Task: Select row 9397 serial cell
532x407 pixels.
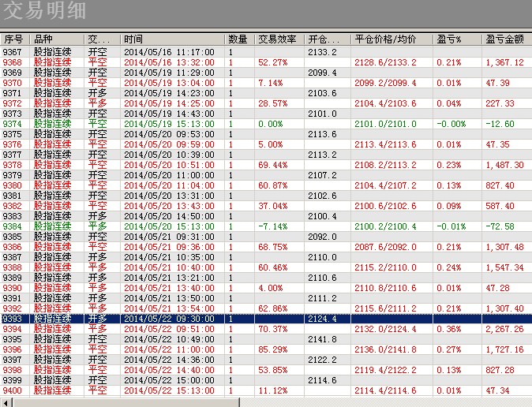Action: (x=12, y=360)
